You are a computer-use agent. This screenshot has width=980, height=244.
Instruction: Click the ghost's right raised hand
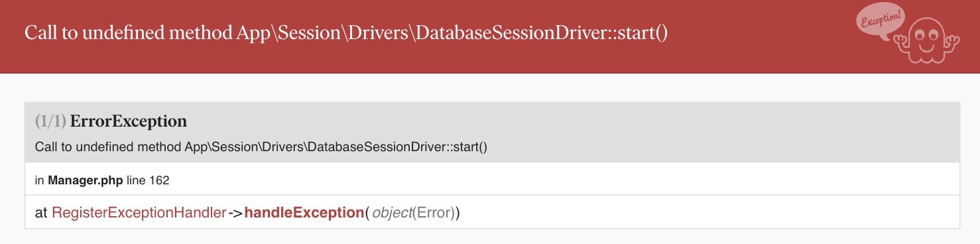point(951,41)
